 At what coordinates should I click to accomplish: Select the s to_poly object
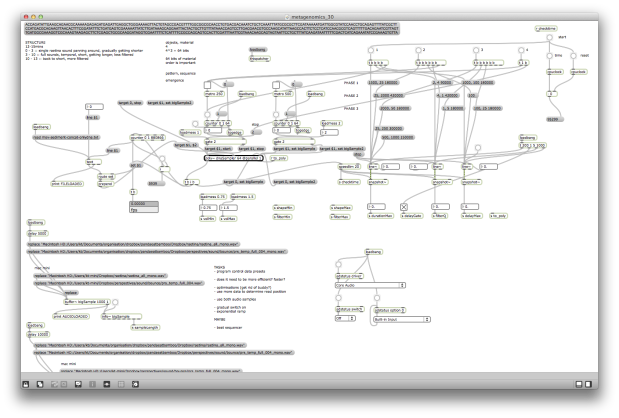click(x=499, y=216)
